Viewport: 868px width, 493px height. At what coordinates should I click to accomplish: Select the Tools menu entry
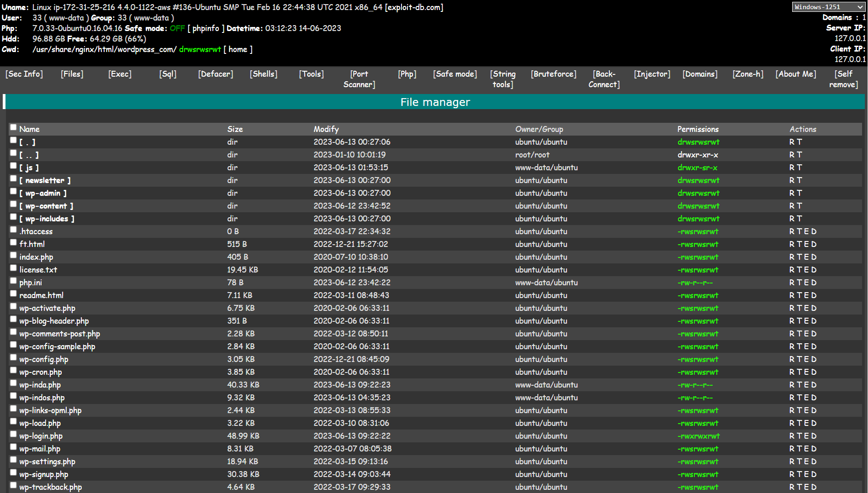pos(312,74)
